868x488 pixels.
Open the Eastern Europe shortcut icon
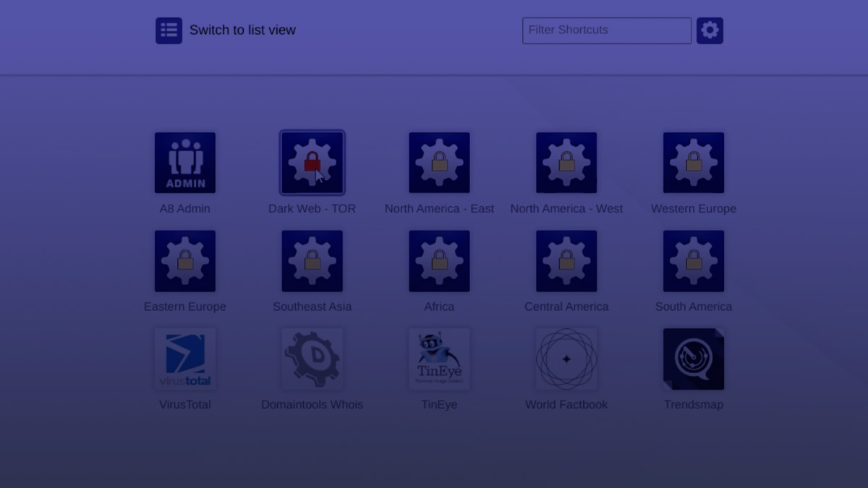(x=185, y=261)
